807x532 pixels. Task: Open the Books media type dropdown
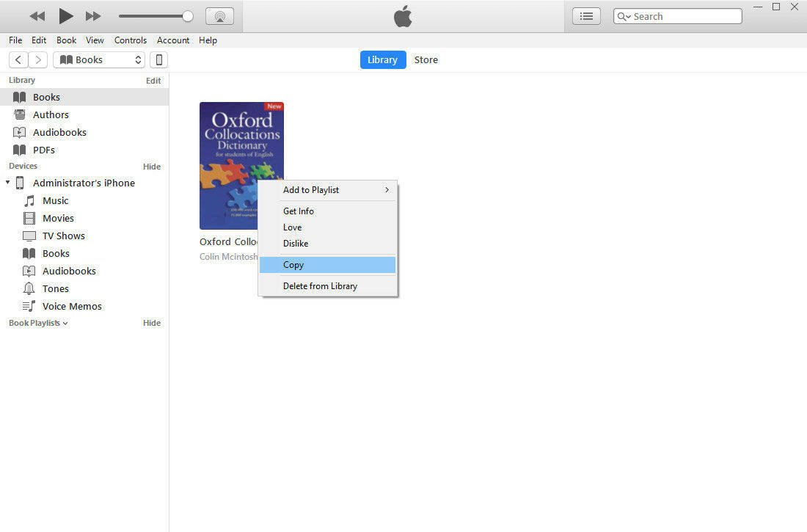(x=99, y=59)
